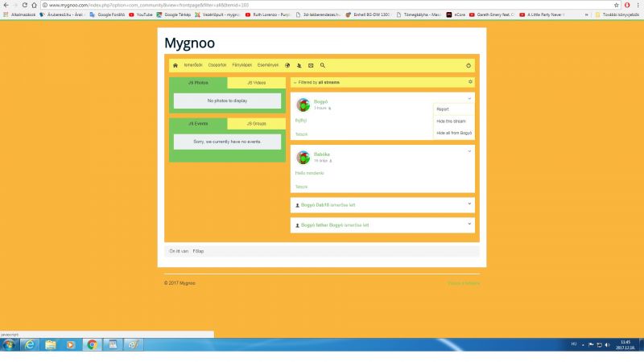Click the Opera red extension icon
644x362 pixels.
pos(627,5)
